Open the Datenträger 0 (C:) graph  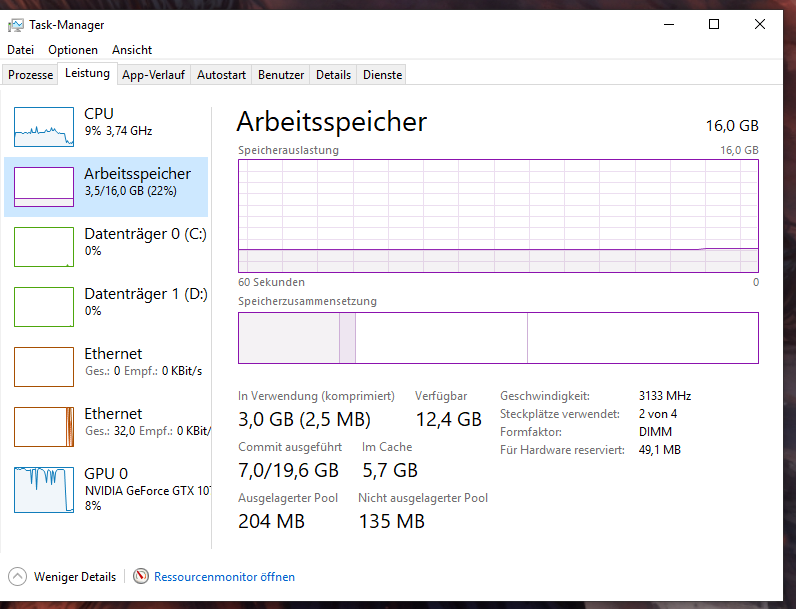[44, 247]
